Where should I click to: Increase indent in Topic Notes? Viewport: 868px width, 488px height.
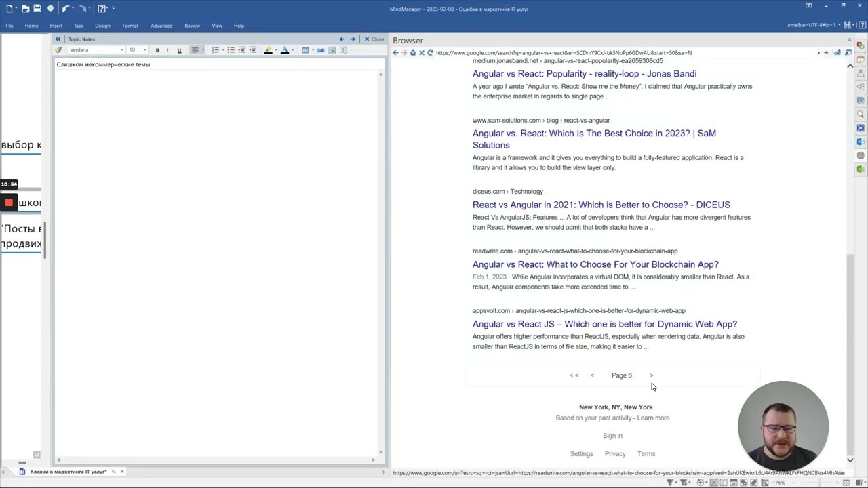coord(253,50)
